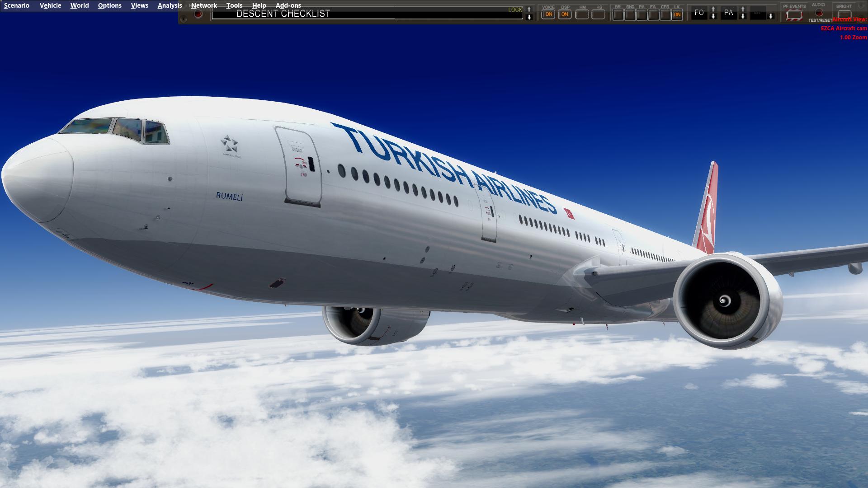Toggle the HM switch
Image resolution: width=868 pixels, height=488 pixels.
582,14
